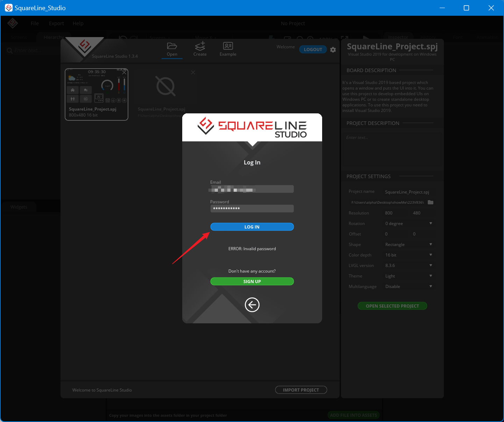Viewport: 504px width, 422px height.
Task: Open the settings gear in the welcome dialog
Action: [333, 50]
